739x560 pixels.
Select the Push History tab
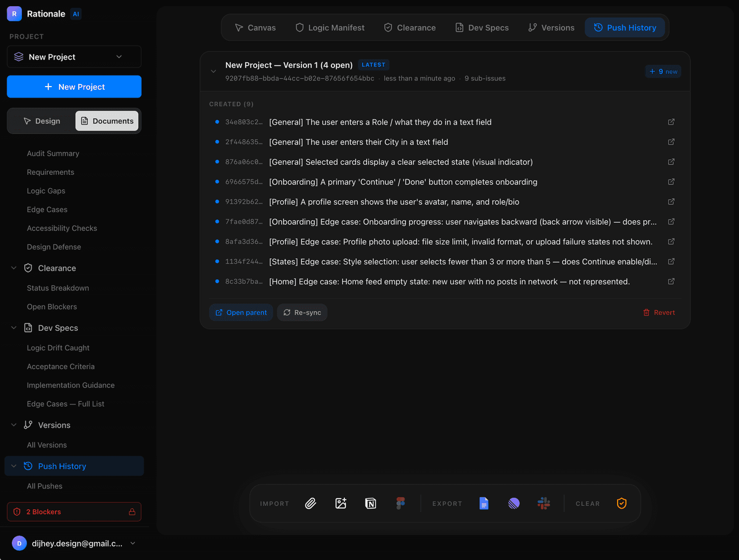point(625,27)
